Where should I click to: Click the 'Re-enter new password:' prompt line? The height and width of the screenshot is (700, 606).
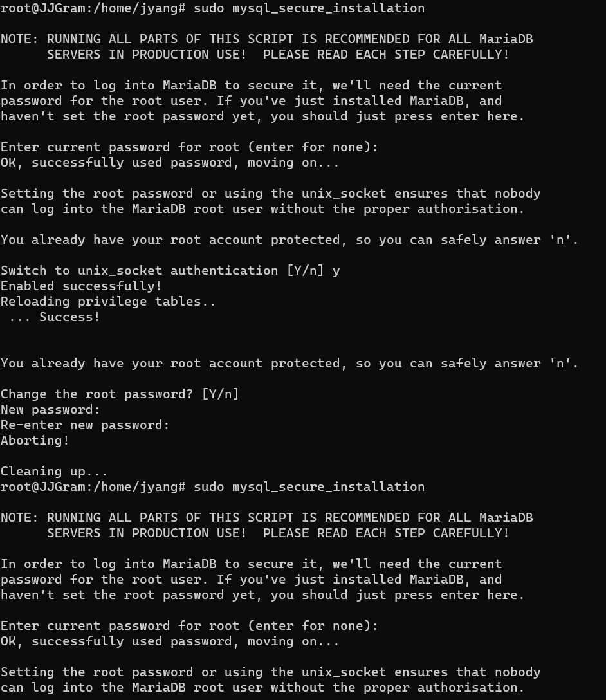point(85,425)
